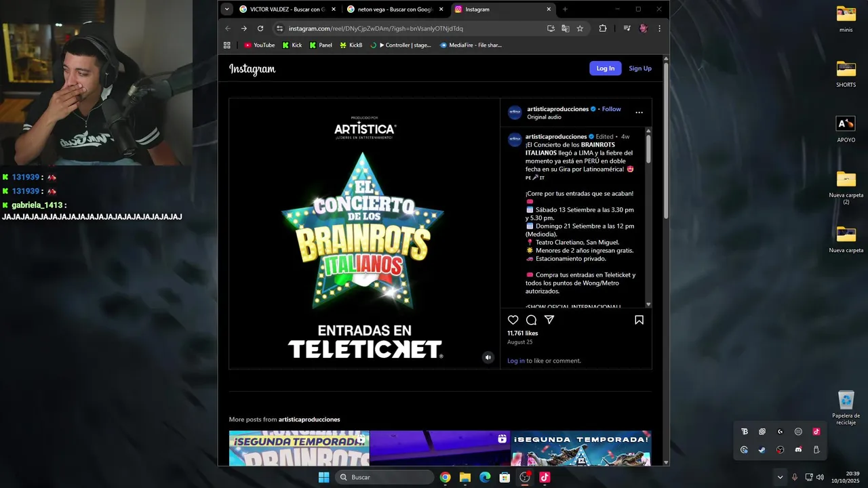Bookmark this page with the star icon
Image resolution: width=868 pixels, height=488 pixels.
(x=580, y=28)
